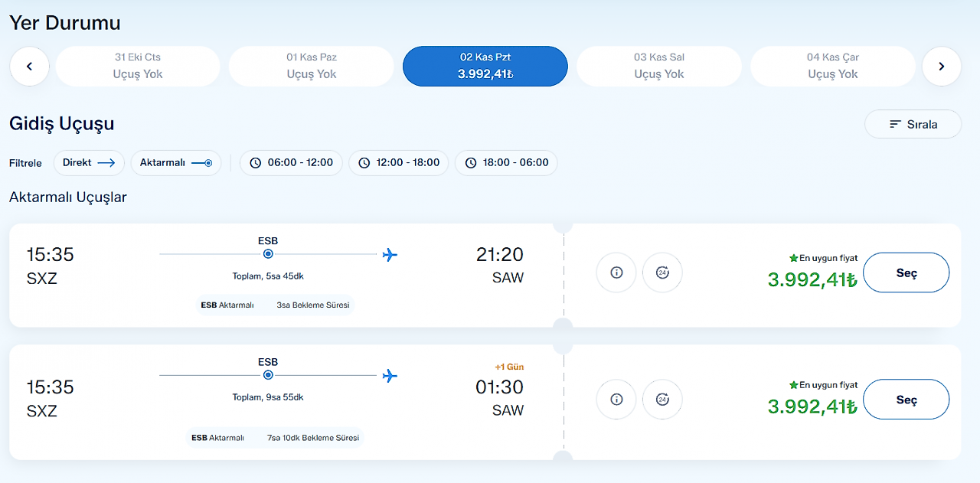Screen dimensions: 980x483
Task: Select the 04 Kas Çar date tab
Action: pyautogui.click(x=833, y=67)
